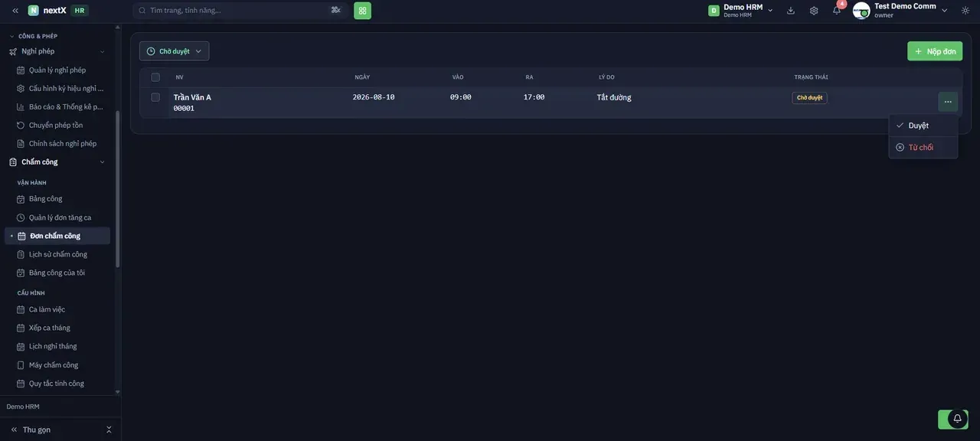Open Bảng công in sidebar

pos(46,199)
